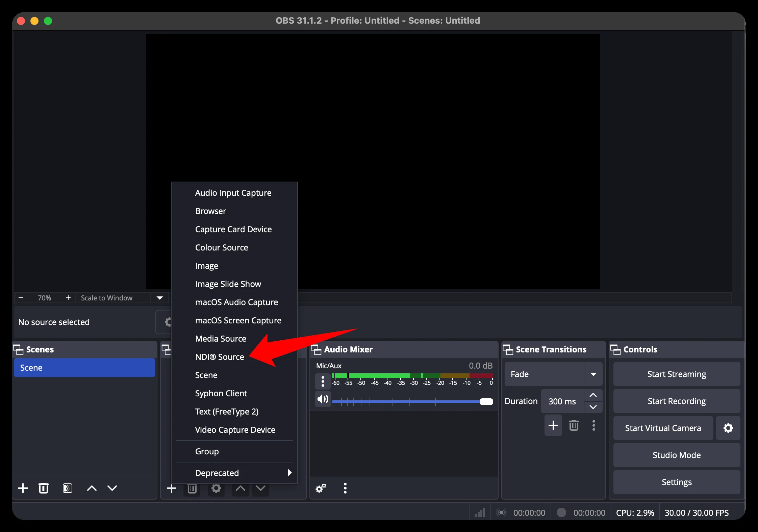The width and height of the screenshot is (758, 532).
Task: Add a new scene transition with plus
Action: (x=553, y=425)
